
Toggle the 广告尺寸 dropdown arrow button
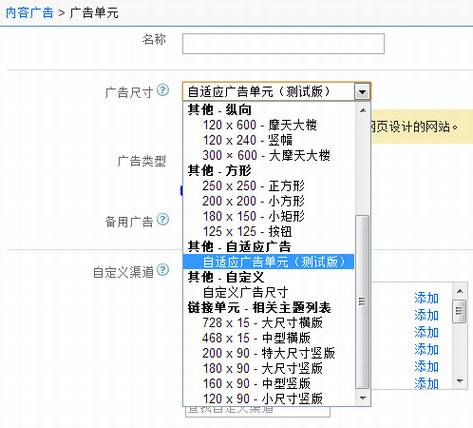pos(362,91)
